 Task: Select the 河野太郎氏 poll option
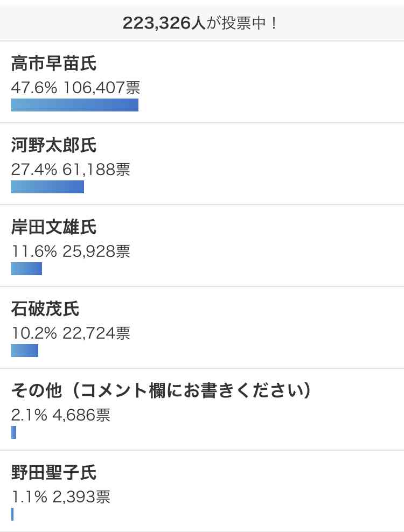[54, 146]
